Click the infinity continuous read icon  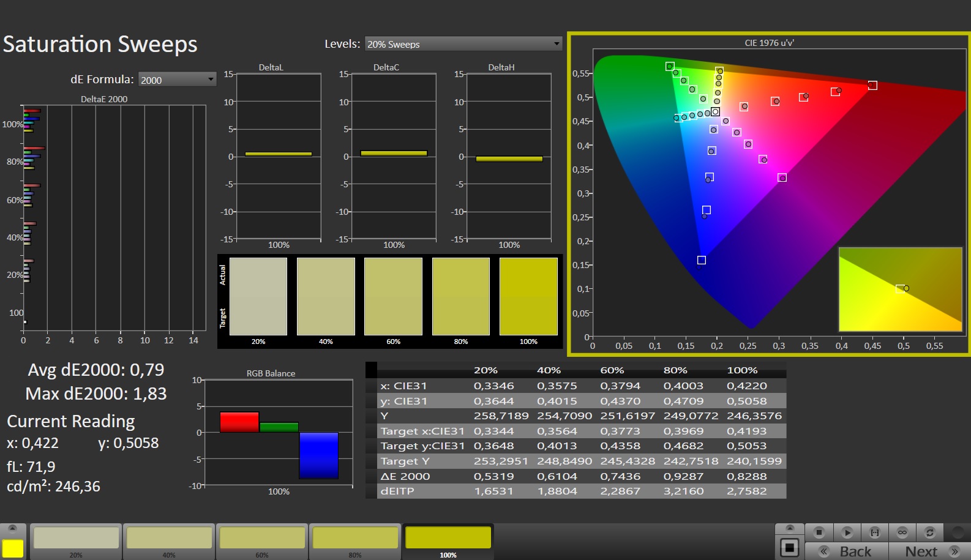click(x=902, y=532)
